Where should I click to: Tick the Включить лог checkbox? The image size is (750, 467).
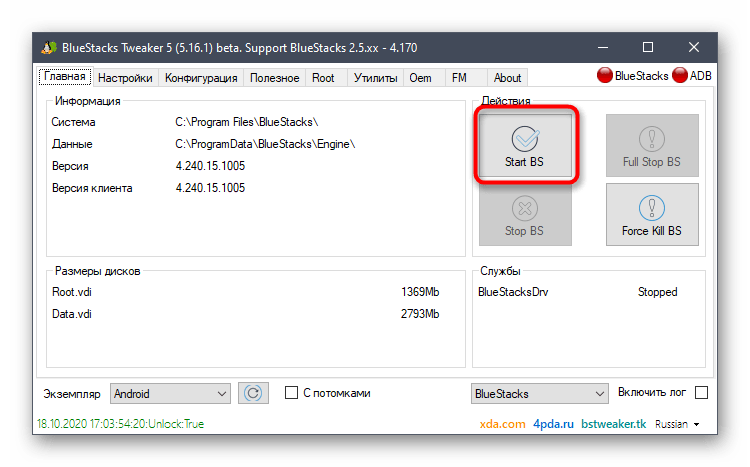[x=701, y=393]
